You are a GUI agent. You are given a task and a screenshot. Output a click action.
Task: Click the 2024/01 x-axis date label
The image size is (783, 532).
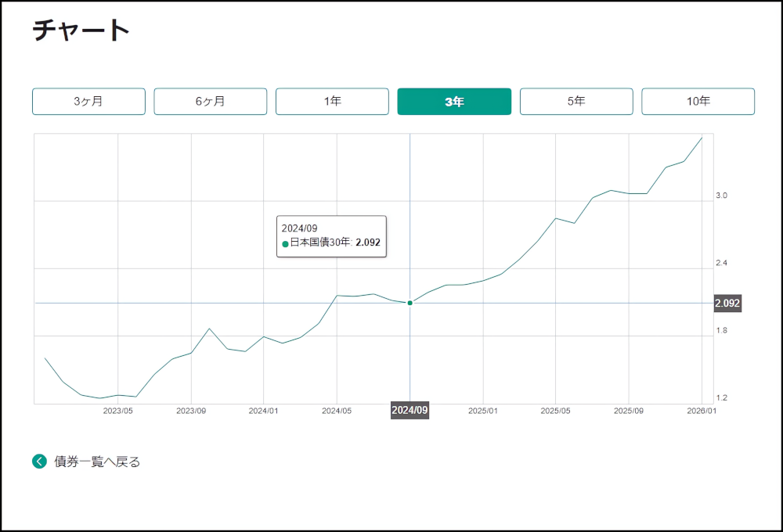pyautogui.click(x=264, y=411)
